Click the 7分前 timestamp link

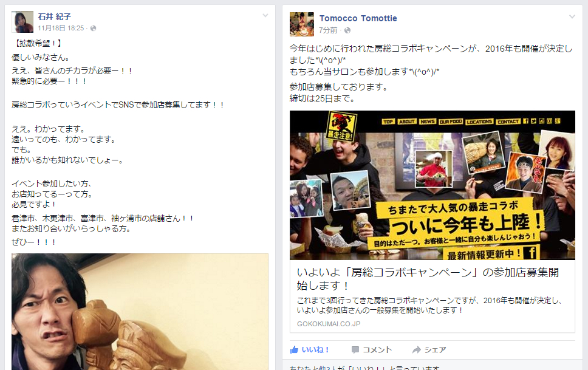[x=328, y=30]
